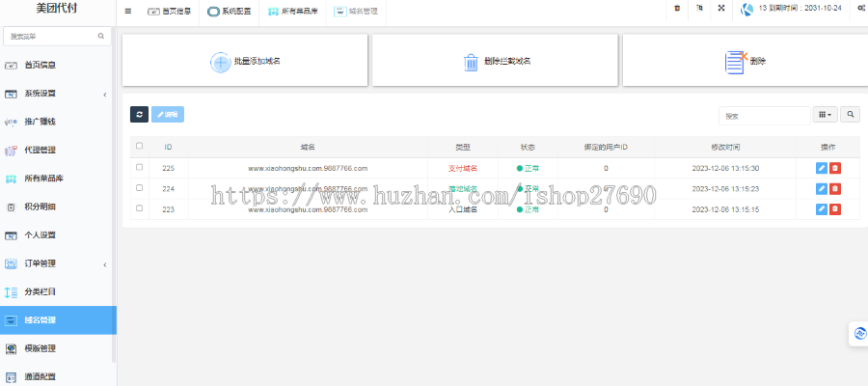Click the trash icon in top bar
Screen dimensions: 868x386
tap(677, 9)
